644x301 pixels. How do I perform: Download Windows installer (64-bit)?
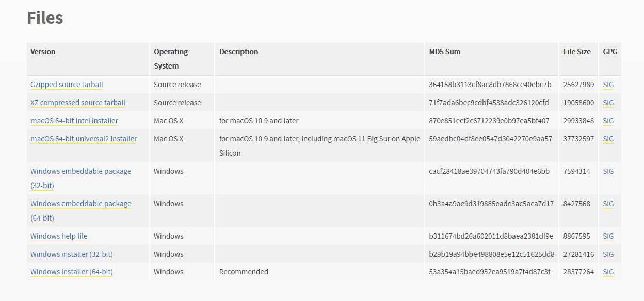pos(72,272)
